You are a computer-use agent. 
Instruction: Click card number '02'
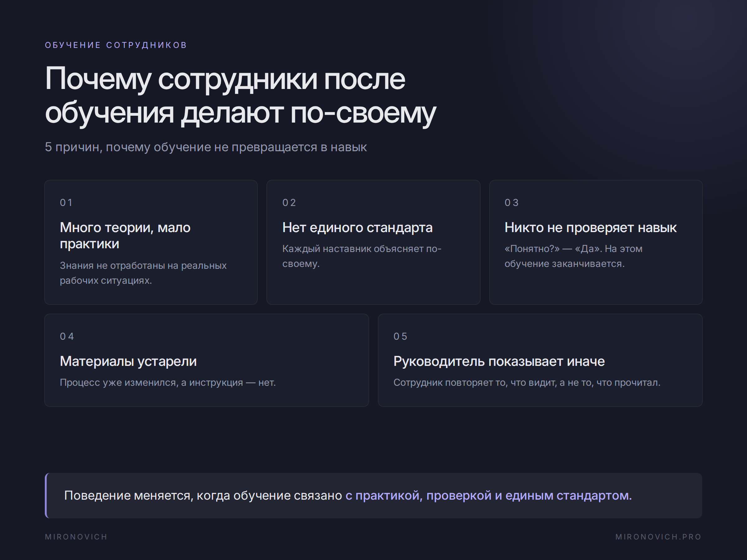289,203
